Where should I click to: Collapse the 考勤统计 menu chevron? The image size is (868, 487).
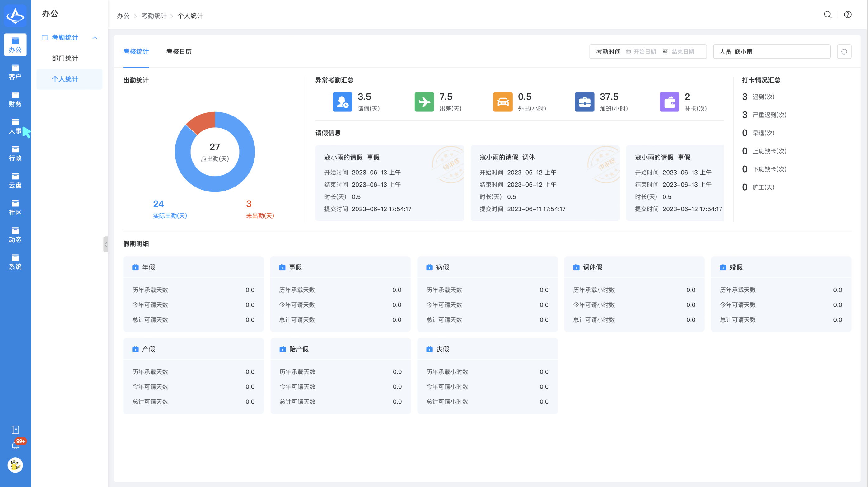(x=95, y=37)
